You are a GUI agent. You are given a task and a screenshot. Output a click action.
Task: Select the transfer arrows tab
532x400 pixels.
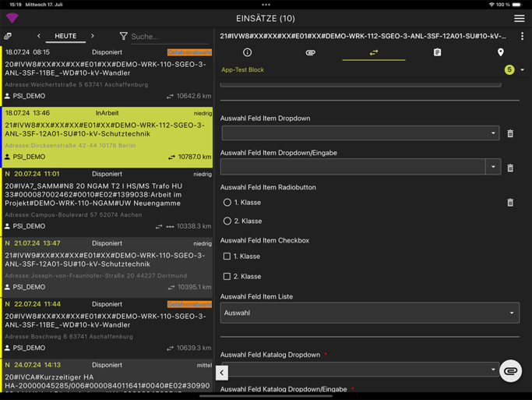click(374, 53)
